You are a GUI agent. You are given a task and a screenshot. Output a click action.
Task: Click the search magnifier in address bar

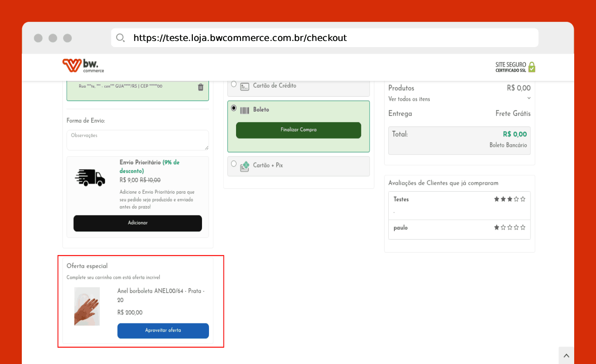[x=120, y=38]
